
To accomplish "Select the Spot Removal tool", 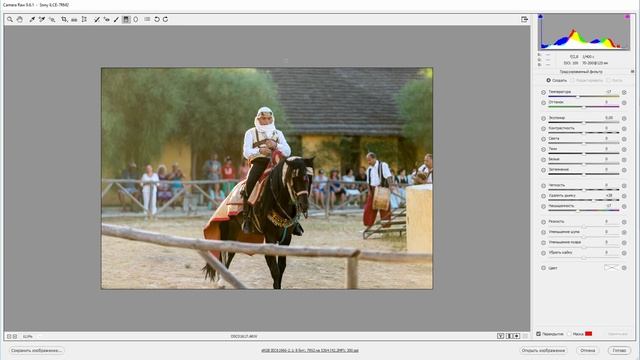I will coord(97,19).
